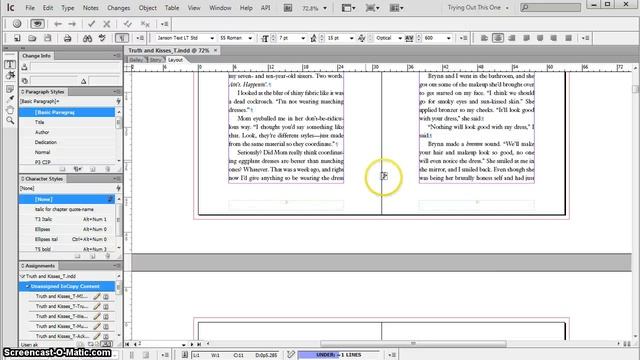Open the font size 7 pt dropdown
Screen dimensions: 640x360
[x=303, y=38]
